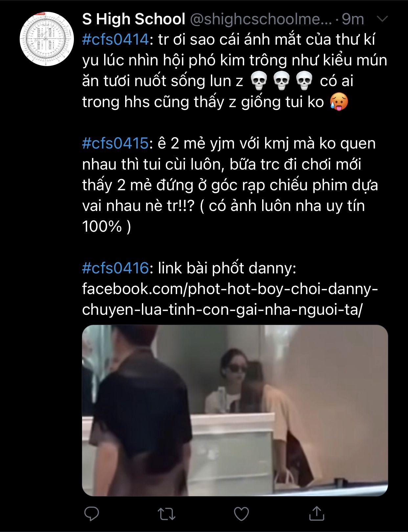
Task: Click the text "uy tín 100% )"
Action: (x=223, y=216)
